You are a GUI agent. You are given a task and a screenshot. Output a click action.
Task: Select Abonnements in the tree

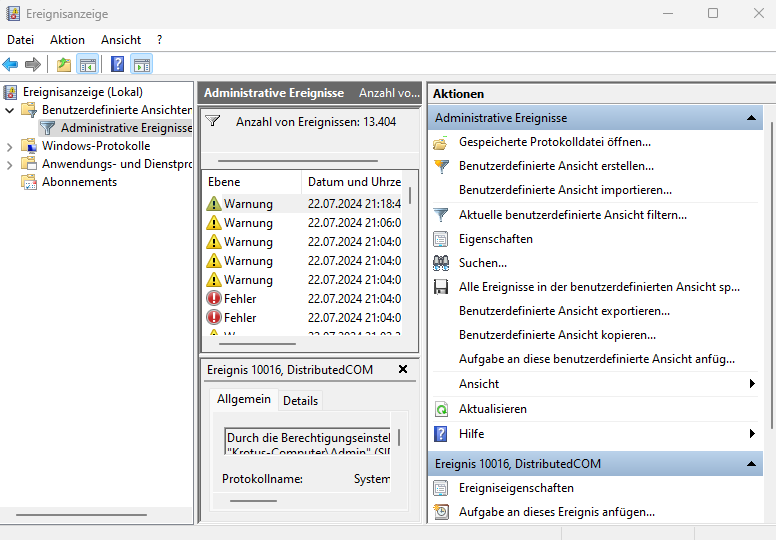click(x=79, y=182)
